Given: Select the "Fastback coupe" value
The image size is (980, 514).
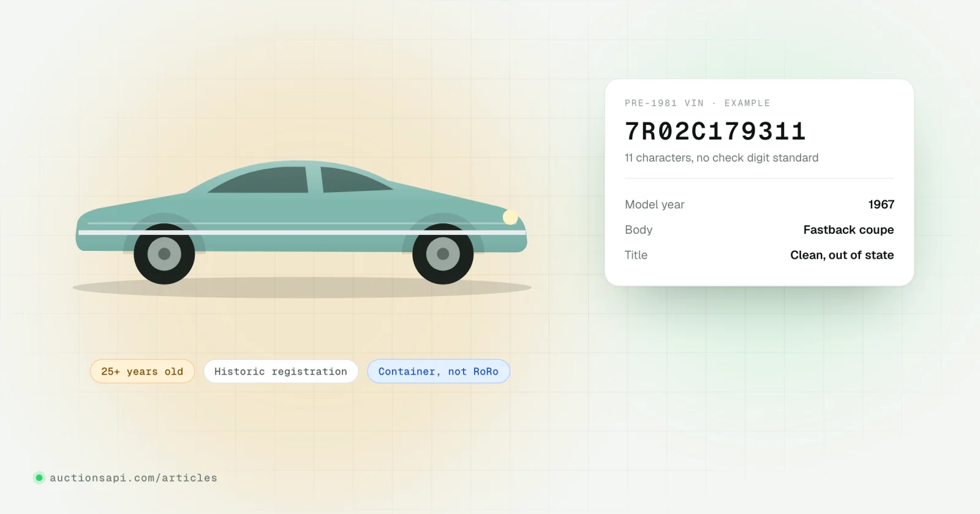Looking at the screenshot, I should coord(849,230).
